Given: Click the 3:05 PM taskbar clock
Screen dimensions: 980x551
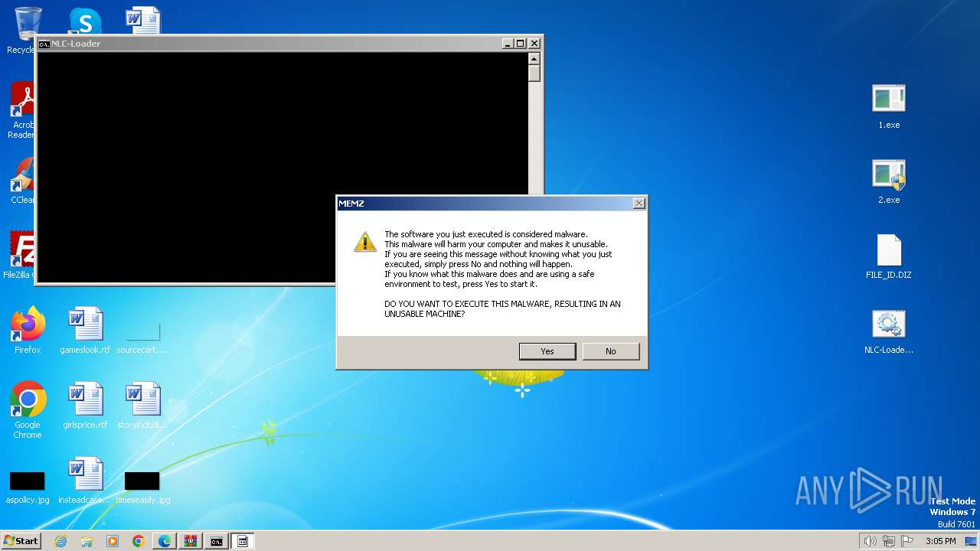Looking at the screenshot, I should [x=940, y=541].
